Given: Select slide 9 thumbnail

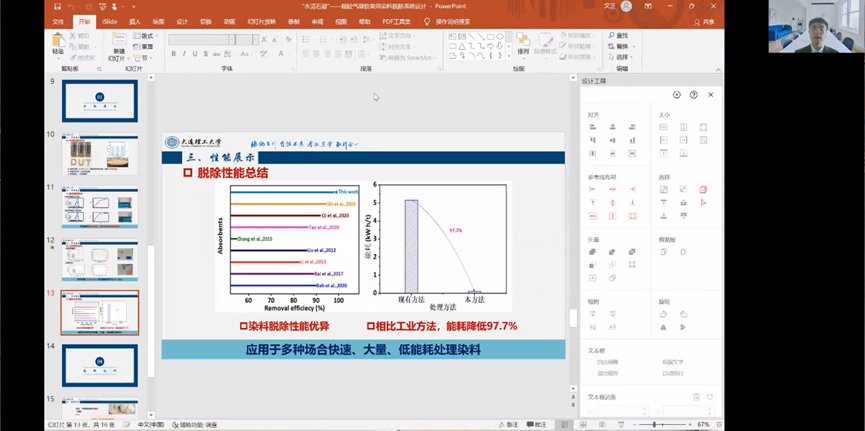Looking at the screenshot, I should [x=100, y=101].
